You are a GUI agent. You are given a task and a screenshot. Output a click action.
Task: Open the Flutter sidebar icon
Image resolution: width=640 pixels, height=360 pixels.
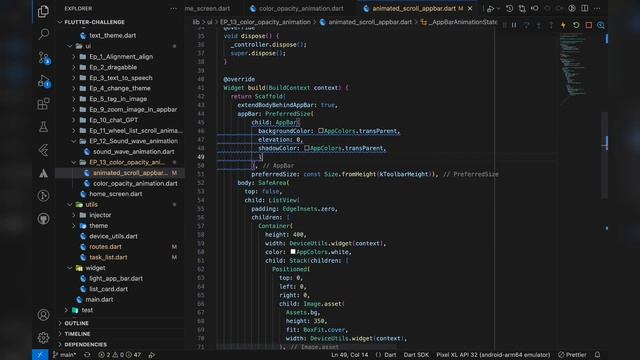43,150
